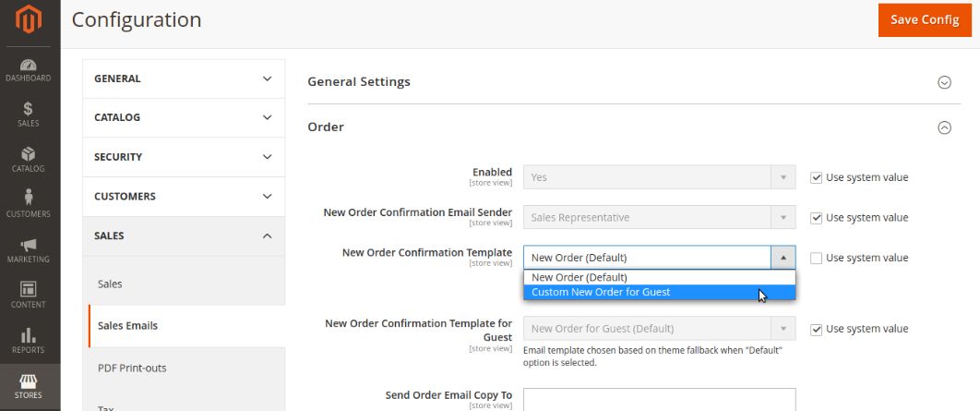
Task: Open the Sales dollar icon menu
Action: pos(29,115)
